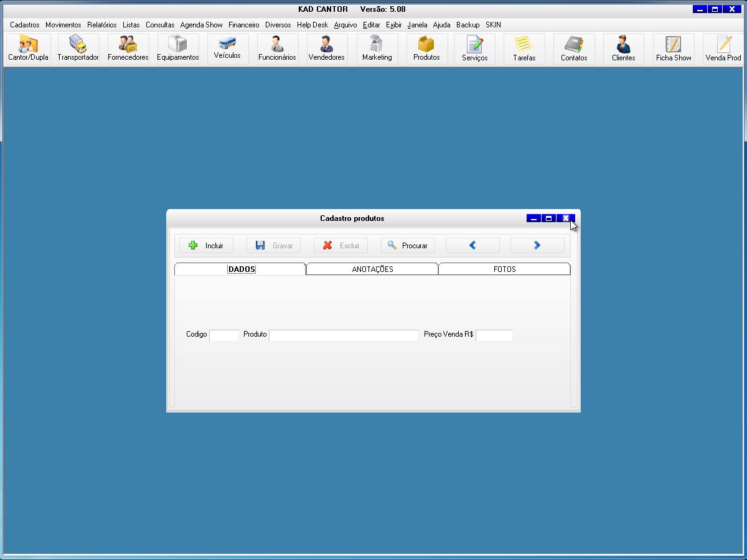Open the Movimentos menu
747x560 pixels.
point(63,25)
